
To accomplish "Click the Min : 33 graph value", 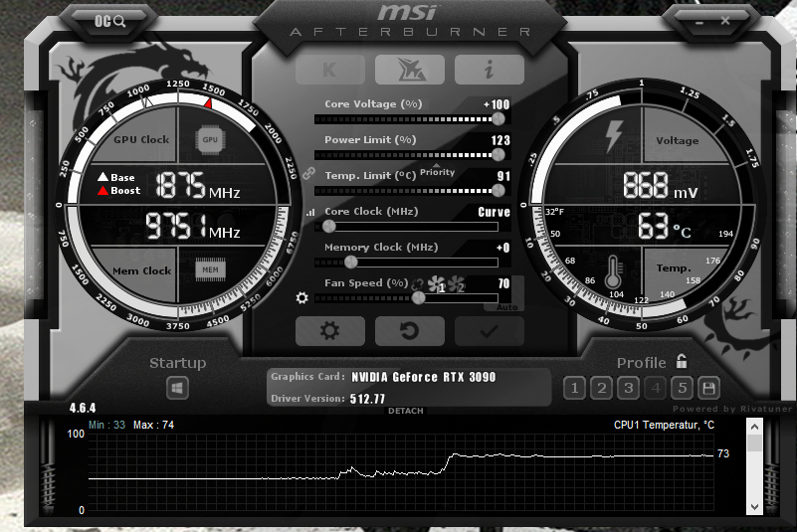I will (x=106, y=425).
